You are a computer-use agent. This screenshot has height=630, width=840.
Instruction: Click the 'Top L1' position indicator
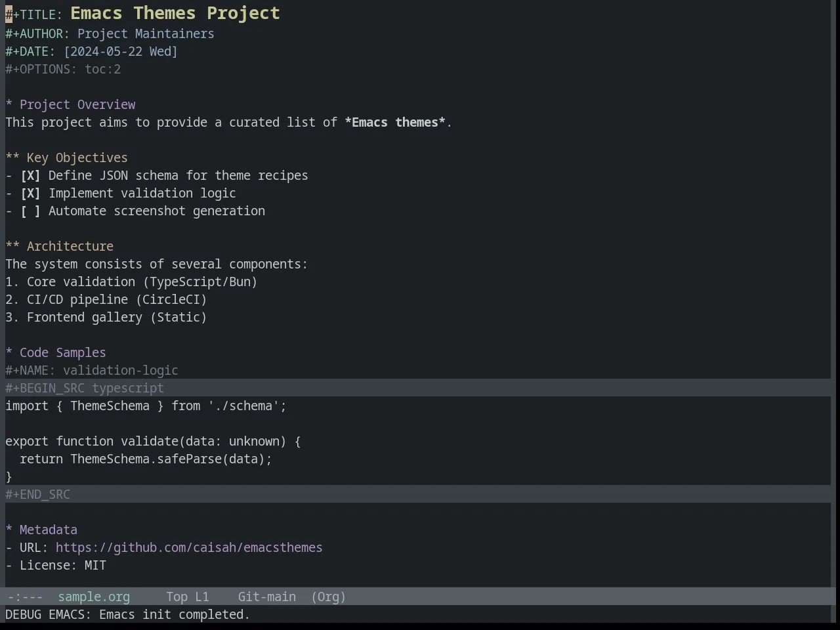(x=188, y=597)
